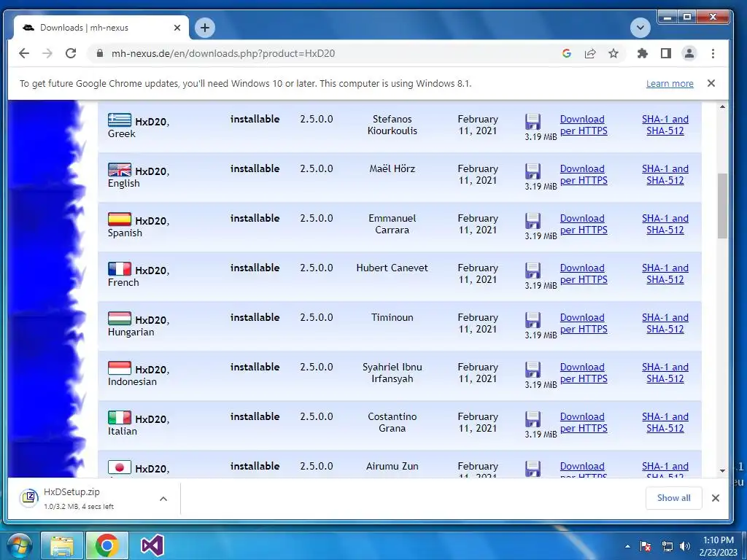747x560 pixels.
Task: Download HxD20 Hungarian per HTTPS
Action: tap(584, 323)
